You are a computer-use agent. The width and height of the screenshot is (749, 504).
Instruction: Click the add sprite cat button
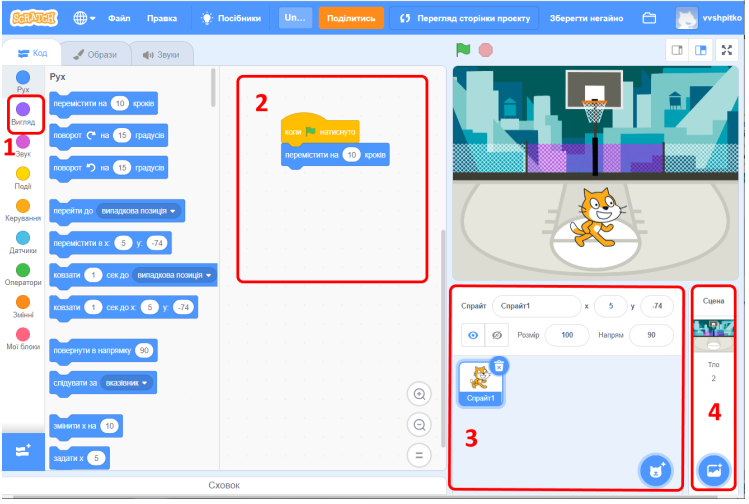(655, 468)
